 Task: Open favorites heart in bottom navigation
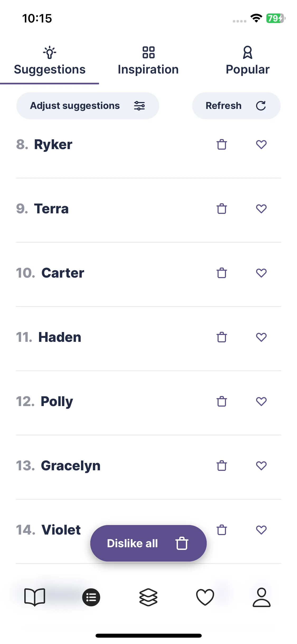pyautogui.click(x=205, y=597)
